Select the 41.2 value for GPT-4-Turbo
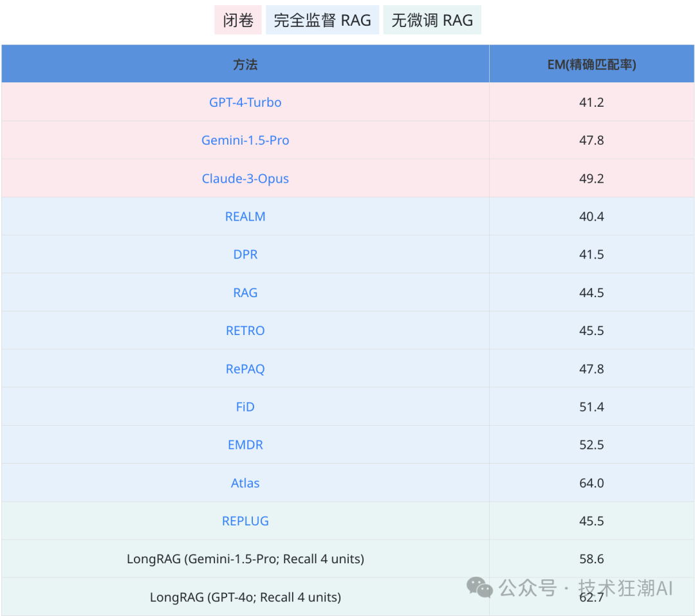This screenshot has width=695, height=616. coord(592,102)
